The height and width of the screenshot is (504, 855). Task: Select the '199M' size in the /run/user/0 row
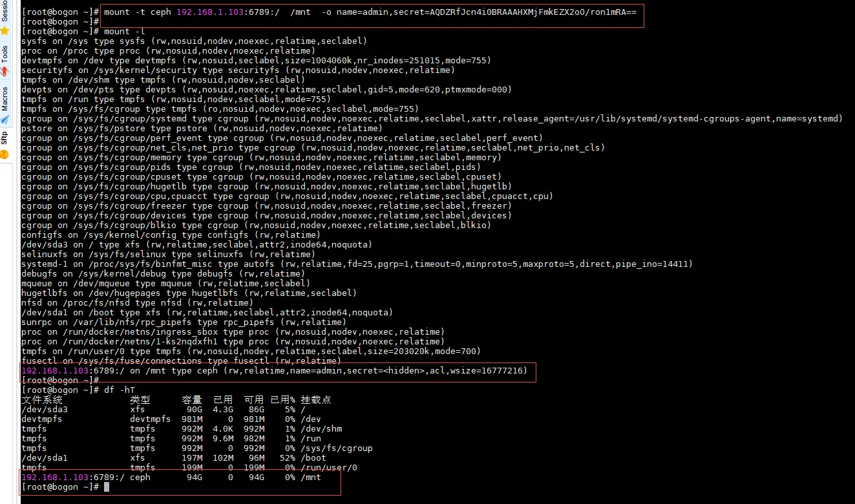(192, 468)
